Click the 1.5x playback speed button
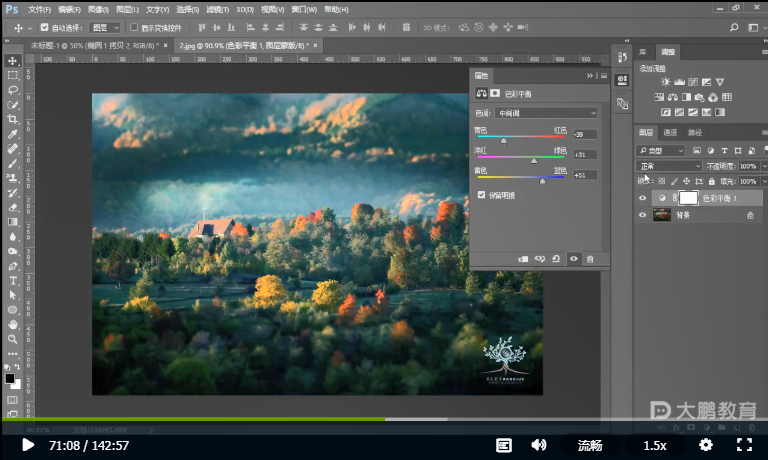The image size is (768, 460). click(x=655, y=445)
